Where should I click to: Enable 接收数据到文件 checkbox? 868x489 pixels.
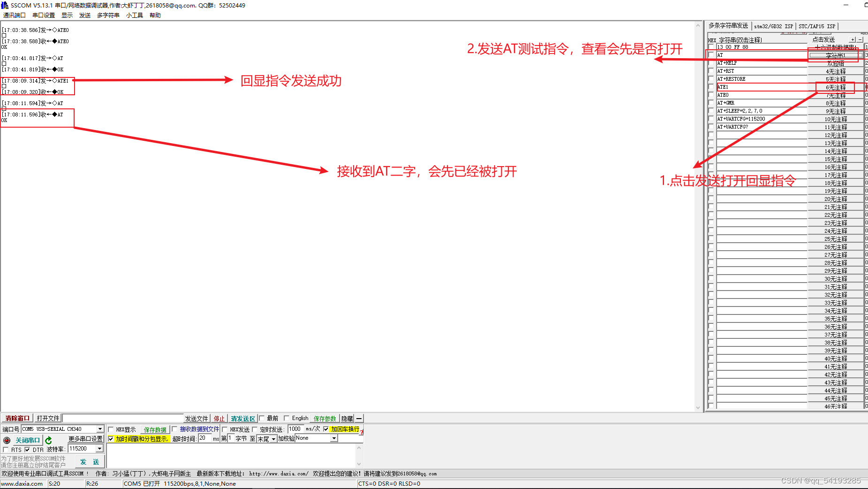point(174,429)
